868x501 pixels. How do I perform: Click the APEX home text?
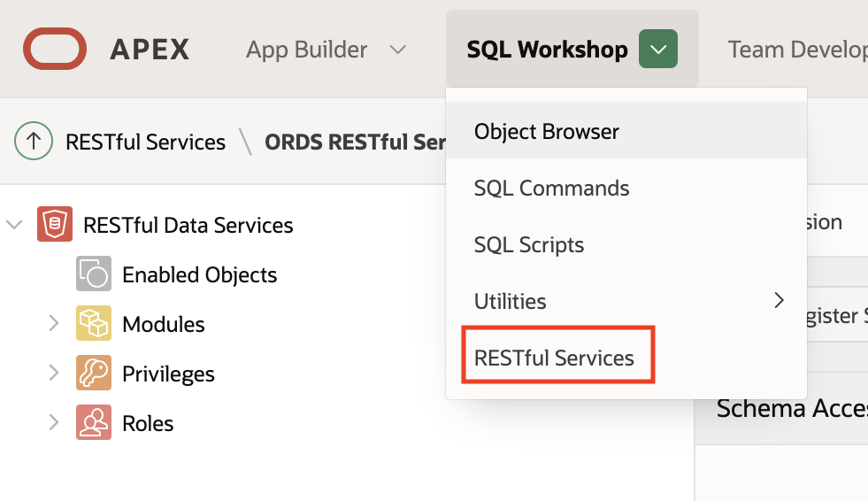click(x=150, y=50)
